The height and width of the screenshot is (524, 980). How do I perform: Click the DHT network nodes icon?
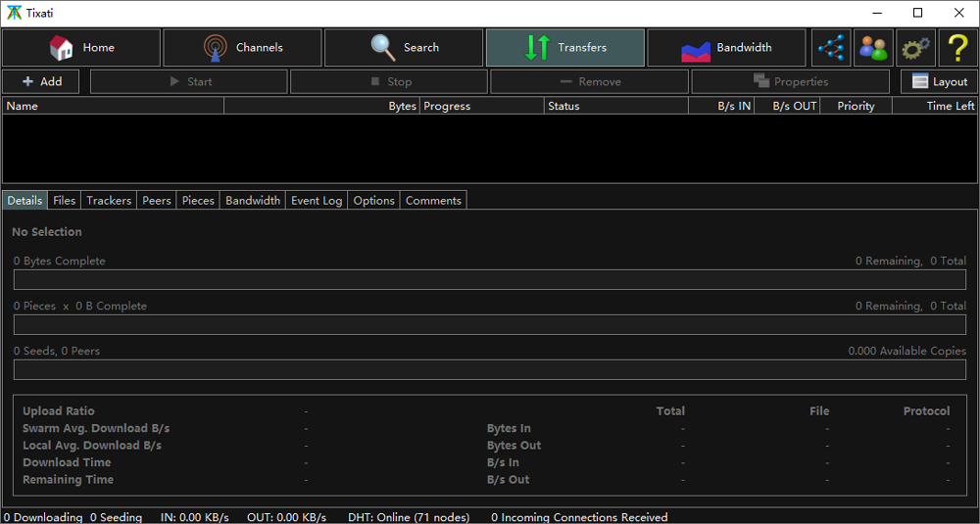point(831,47)
